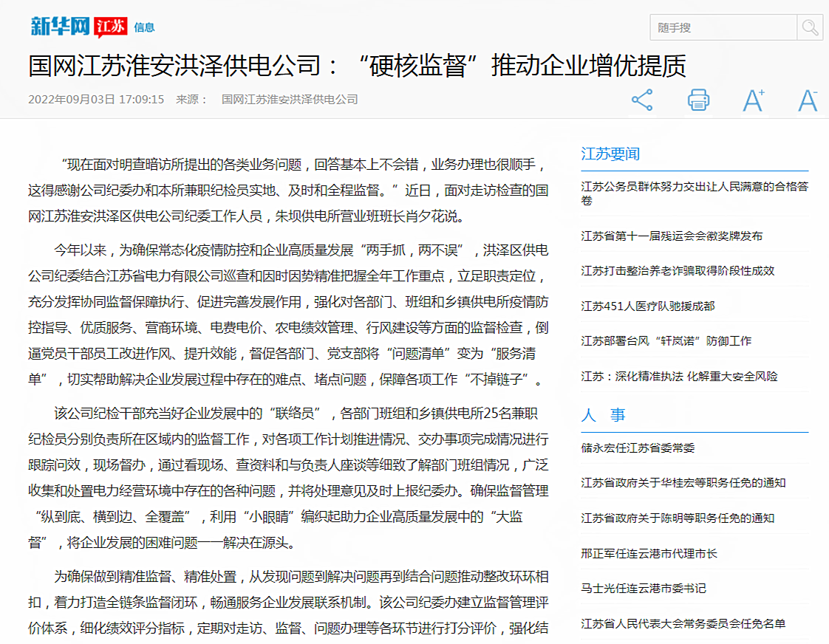The image size is (829, 644).
Task: Open 江苏451人医疗队驰援成都 article
Action: coord(647,306)
